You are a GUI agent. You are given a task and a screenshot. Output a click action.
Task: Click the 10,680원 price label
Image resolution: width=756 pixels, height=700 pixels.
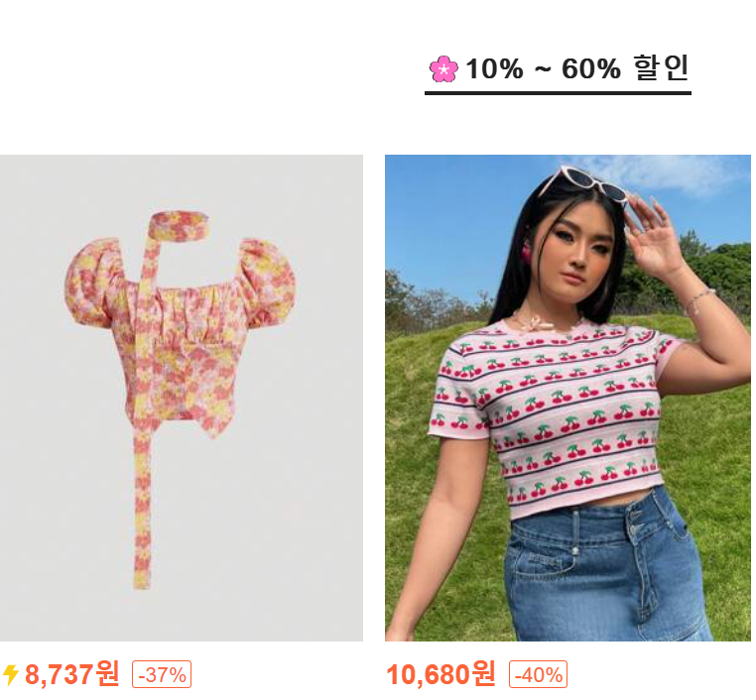441,674
